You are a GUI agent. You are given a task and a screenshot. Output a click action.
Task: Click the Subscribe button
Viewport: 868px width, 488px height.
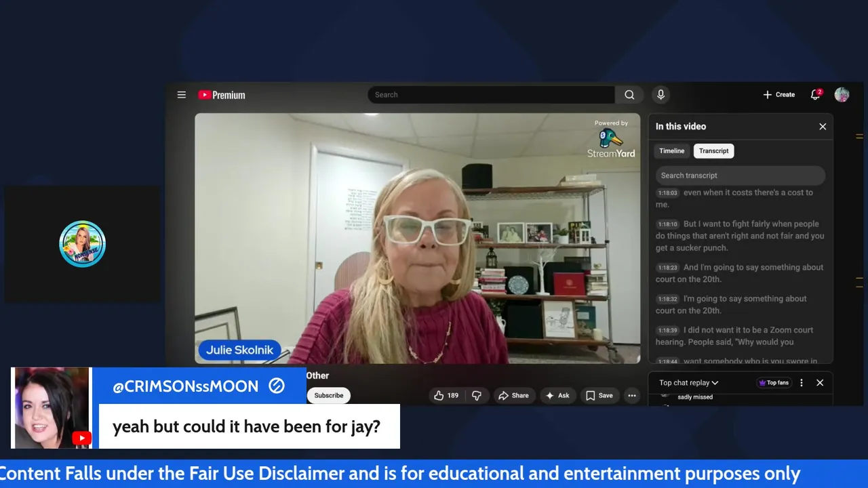click(329, 396)
